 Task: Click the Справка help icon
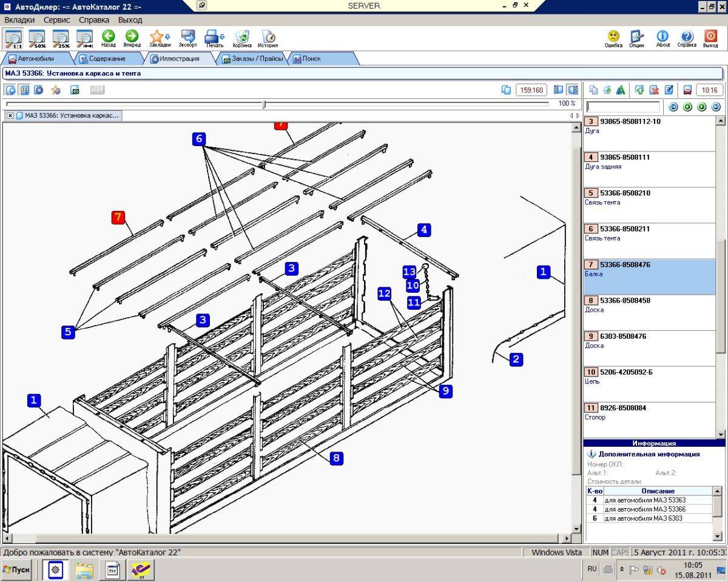click(687, 38)
